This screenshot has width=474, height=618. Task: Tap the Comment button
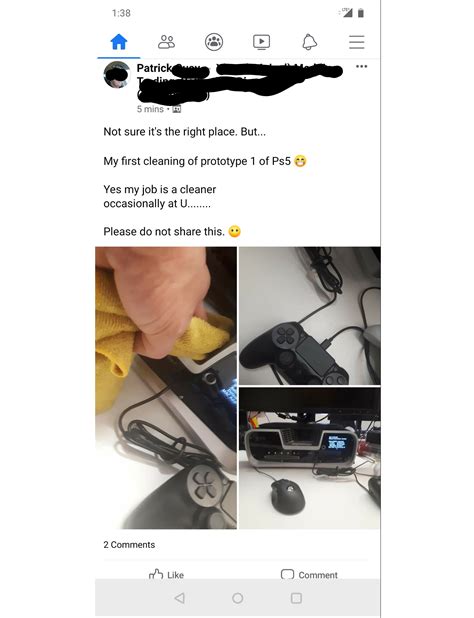(309, 575)
